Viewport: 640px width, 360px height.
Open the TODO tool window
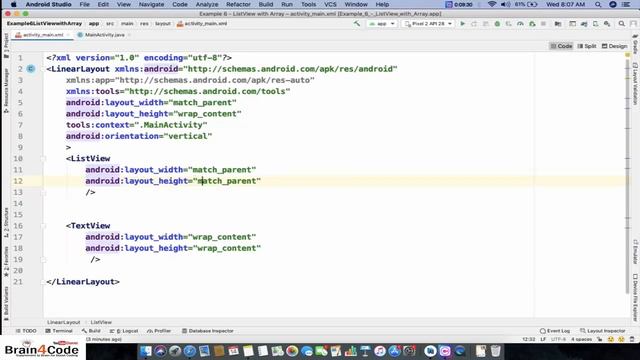pos(26,331)
